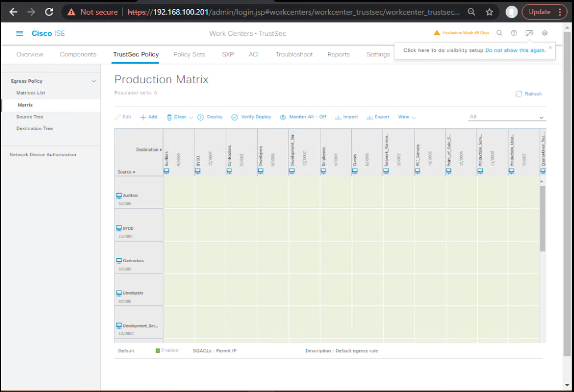574x392 pixels.
Task: Click the Production_User destination column SGT icon
Action: pyautogui.click(x=511, y=171)
